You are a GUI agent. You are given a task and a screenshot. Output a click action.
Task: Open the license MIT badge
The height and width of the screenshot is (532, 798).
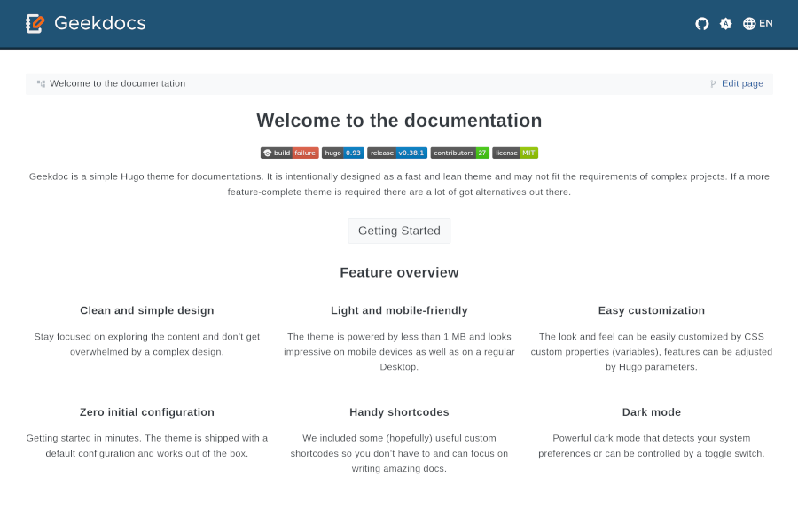[x=515, y=153]
